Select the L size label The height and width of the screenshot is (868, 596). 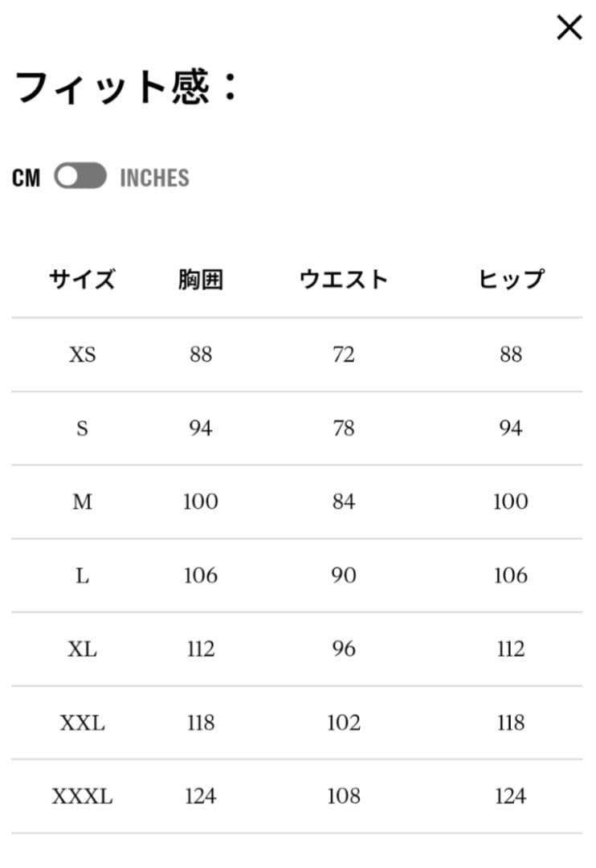tap(83, 575)
